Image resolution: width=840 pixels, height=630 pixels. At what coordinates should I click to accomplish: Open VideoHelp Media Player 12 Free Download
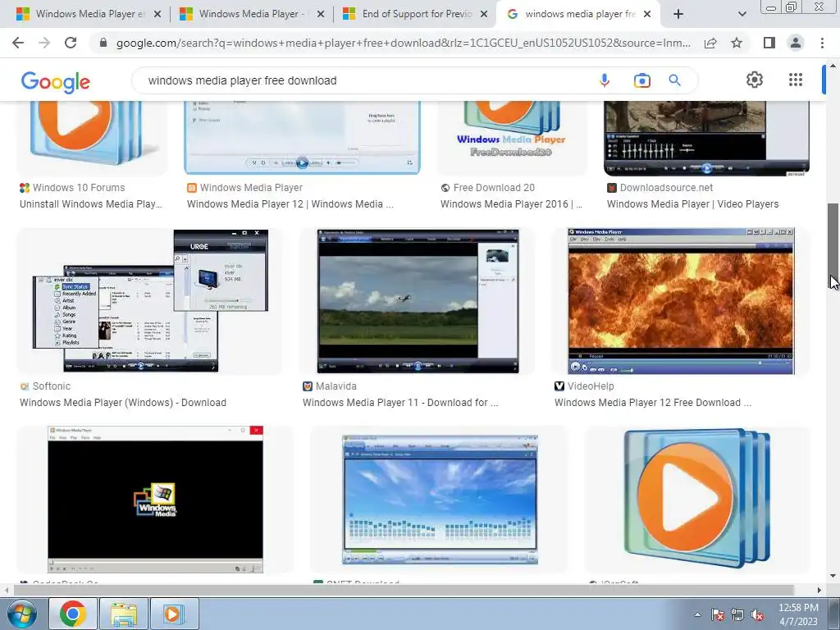(x=652, y=402)
